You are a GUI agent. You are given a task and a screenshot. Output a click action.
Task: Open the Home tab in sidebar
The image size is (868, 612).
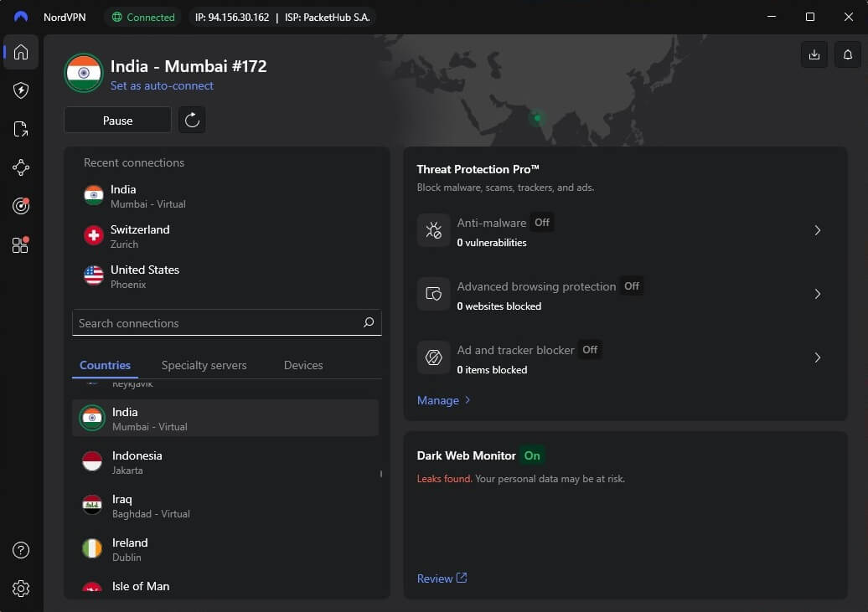click(x=20, y=52)
